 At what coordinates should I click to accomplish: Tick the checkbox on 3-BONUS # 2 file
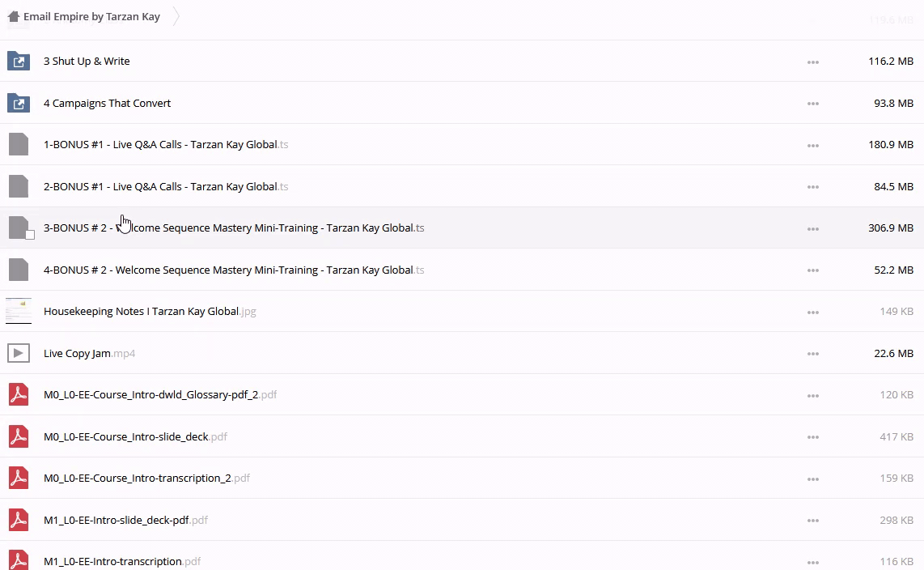30,235
